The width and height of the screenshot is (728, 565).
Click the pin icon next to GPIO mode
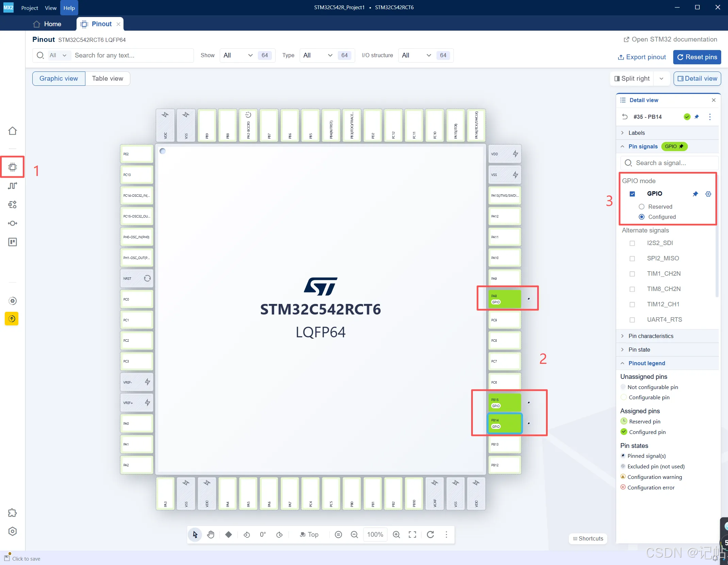coord(695,194)
